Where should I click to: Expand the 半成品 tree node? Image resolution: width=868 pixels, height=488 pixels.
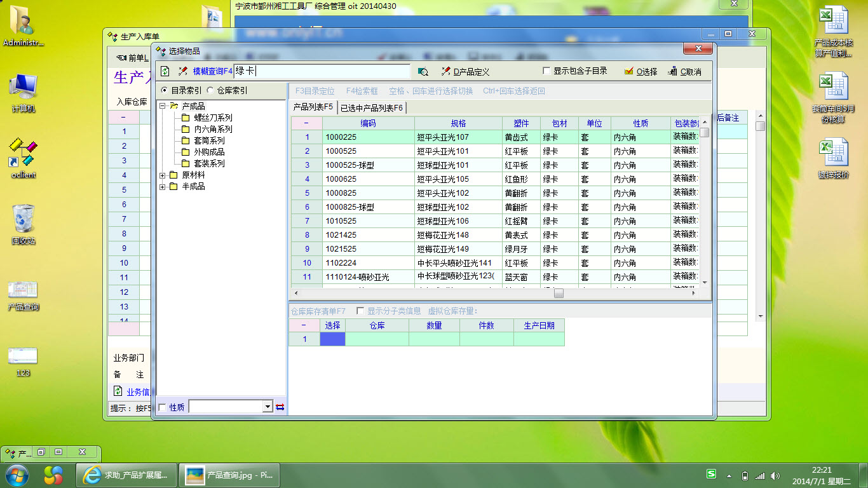pos(163,187)
